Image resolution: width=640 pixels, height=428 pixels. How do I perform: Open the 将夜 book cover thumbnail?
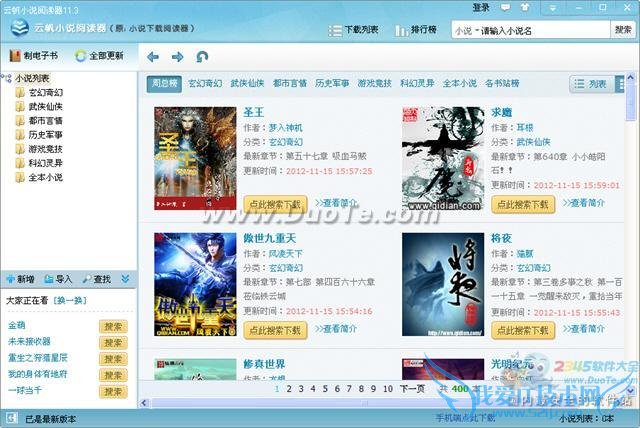click(443, 284)
